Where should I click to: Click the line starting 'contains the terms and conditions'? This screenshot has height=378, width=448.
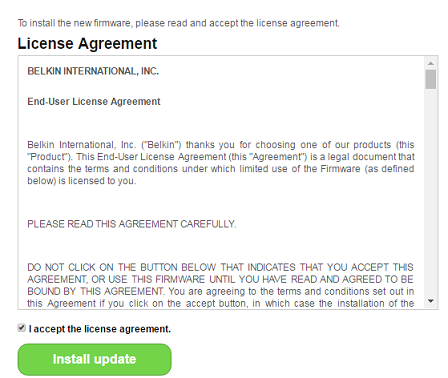coord(221,169)
